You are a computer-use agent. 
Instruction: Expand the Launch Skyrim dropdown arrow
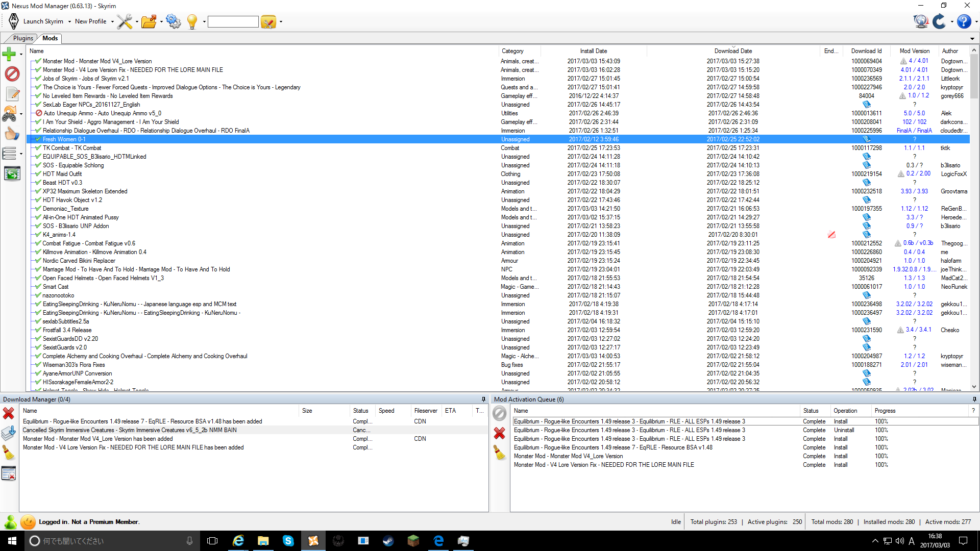pyautogui.click(x=69, y=22)
